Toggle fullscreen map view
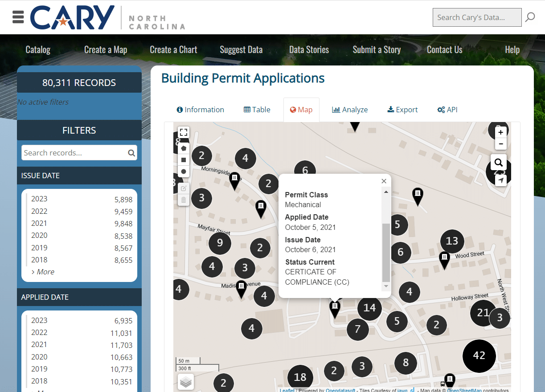Image resolution: width=545 pixels, height=392 pixels. point(184,132)
